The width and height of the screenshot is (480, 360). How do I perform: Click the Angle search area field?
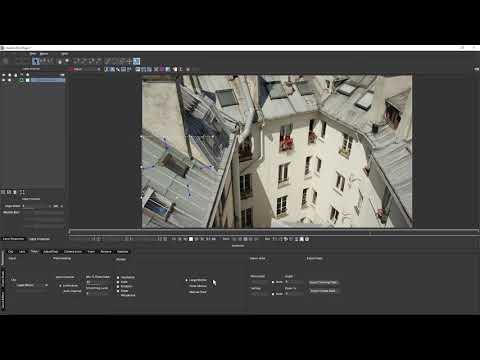294,282
